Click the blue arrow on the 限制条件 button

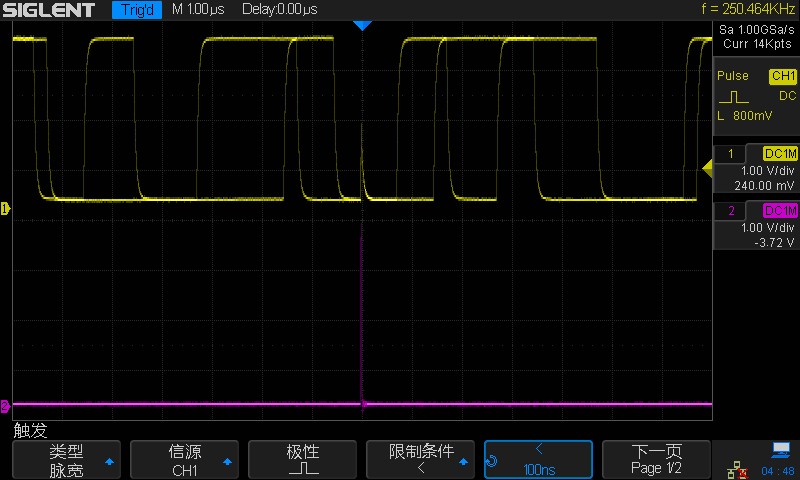click(x=463, y=462)
